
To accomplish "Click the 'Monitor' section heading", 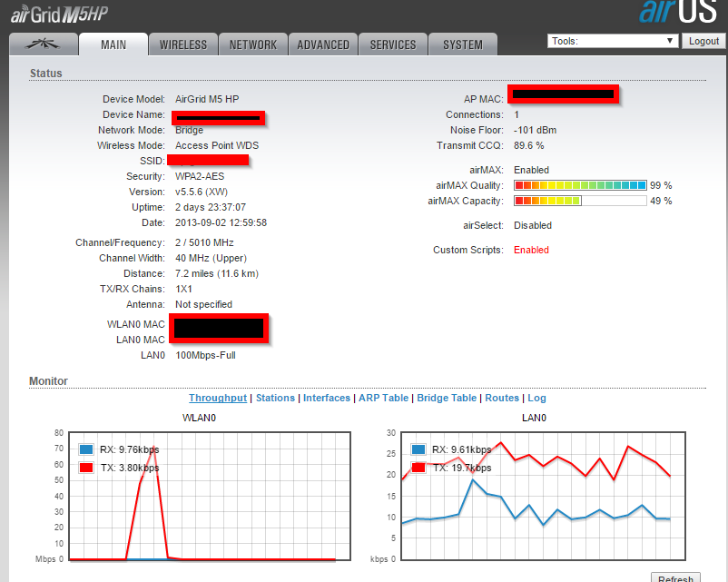I will 48,380.
